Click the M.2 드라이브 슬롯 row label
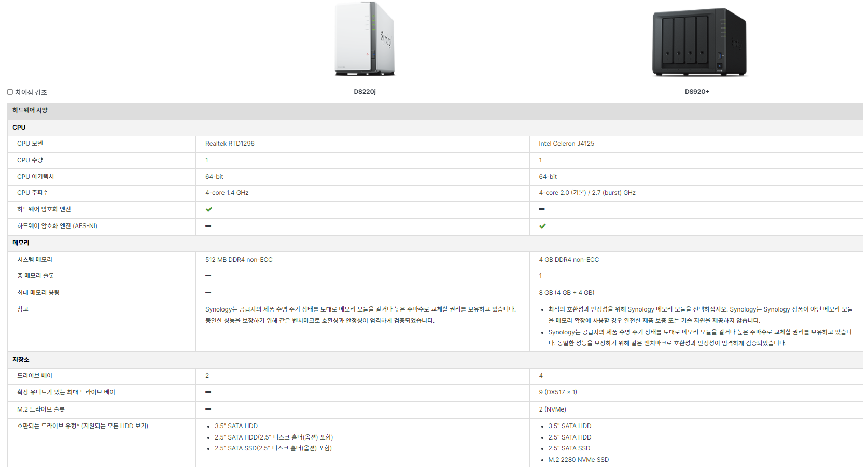Screen dimensions: 868x467 (41, 409)
